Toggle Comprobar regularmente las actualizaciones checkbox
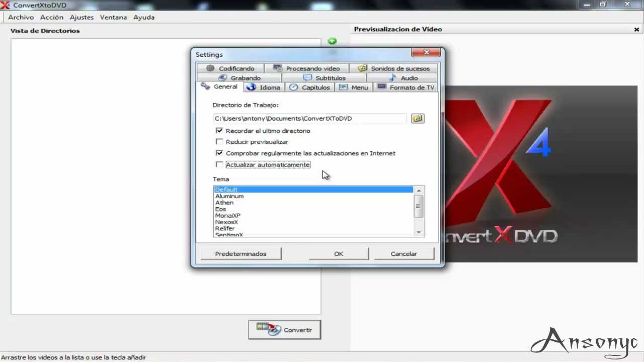This screenshot has height=362, width=644. pyautogui.click(x=219, y=153)
